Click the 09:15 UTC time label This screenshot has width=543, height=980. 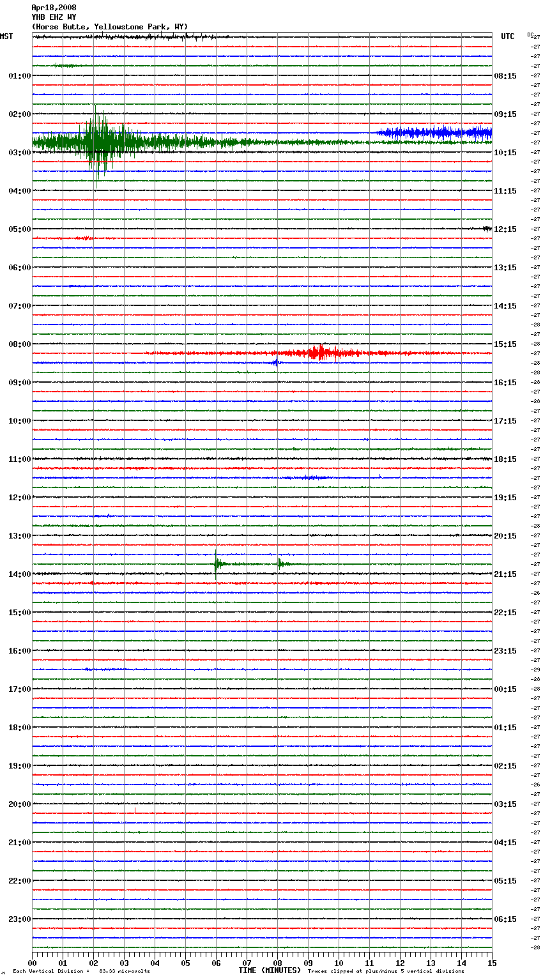click(505, 114)
